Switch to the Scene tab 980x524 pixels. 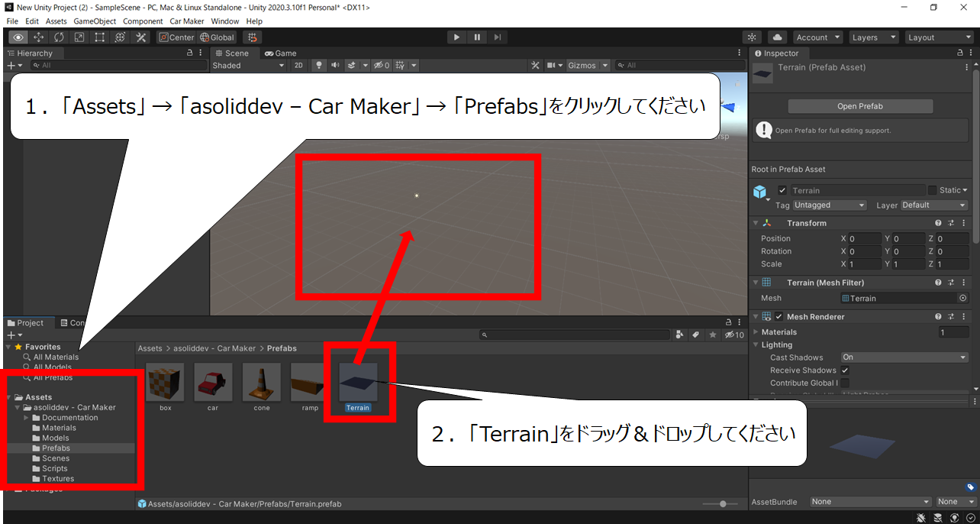[x=231, y=53]
